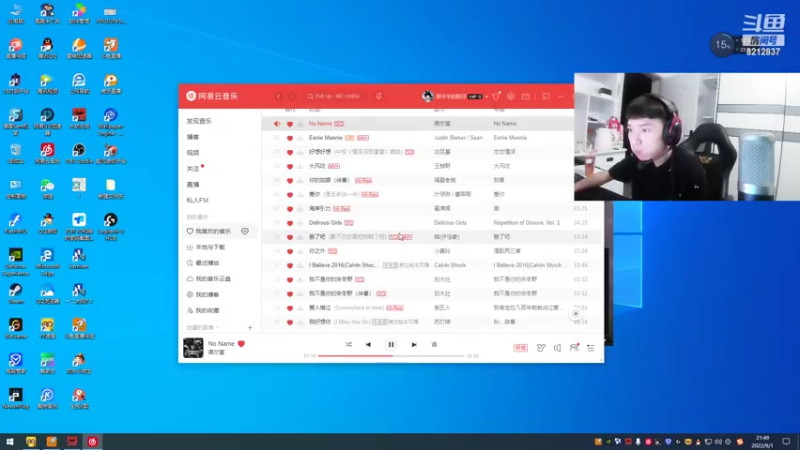Toggle desktop lyrics 词 button
This screenshot has height=450, width=800.
click(x=434, y=344)
